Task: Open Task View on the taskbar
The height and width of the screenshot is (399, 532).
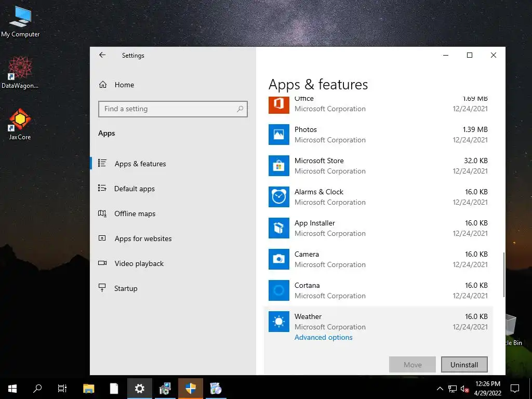Action: [62, 389]
